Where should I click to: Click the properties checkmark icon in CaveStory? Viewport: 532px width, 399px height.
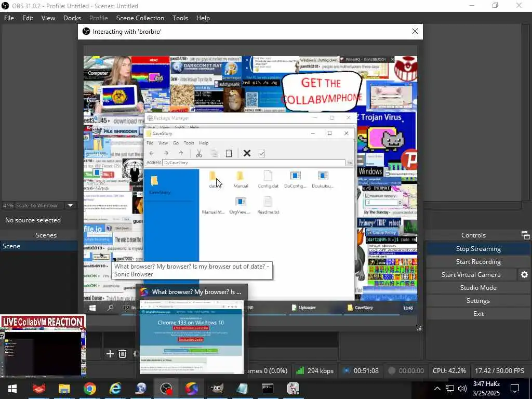(x=262, y=153)
